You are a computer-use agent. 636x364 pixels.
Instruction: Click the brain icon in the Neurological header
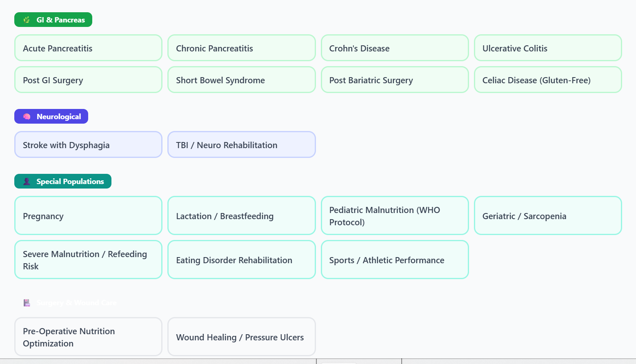[x=27, y=117]
